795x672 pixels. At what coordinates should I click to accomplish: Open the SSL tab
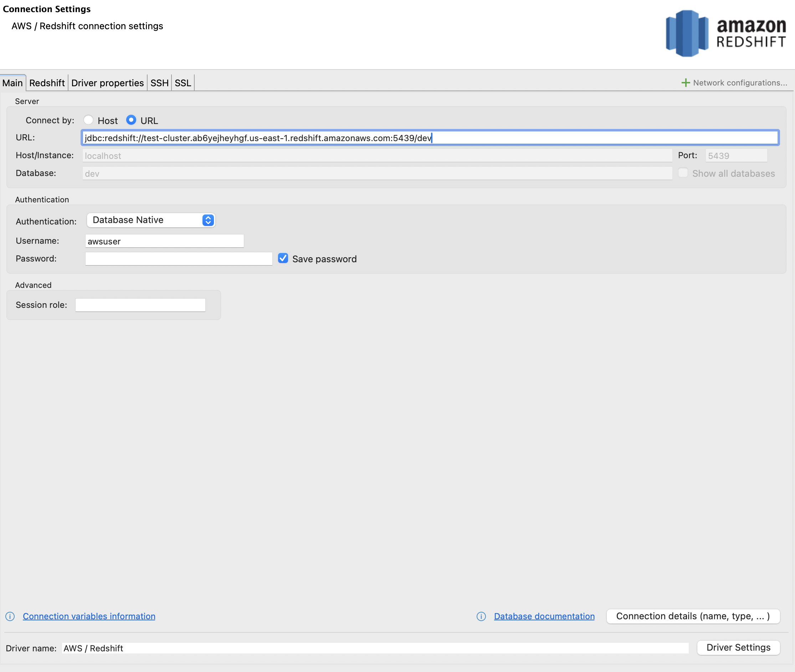click(183, 83)
